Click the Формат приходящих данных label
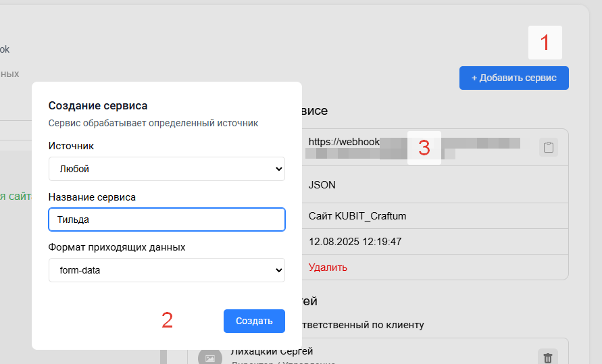This screenshot has height=364, width=602. coord(117,247)
